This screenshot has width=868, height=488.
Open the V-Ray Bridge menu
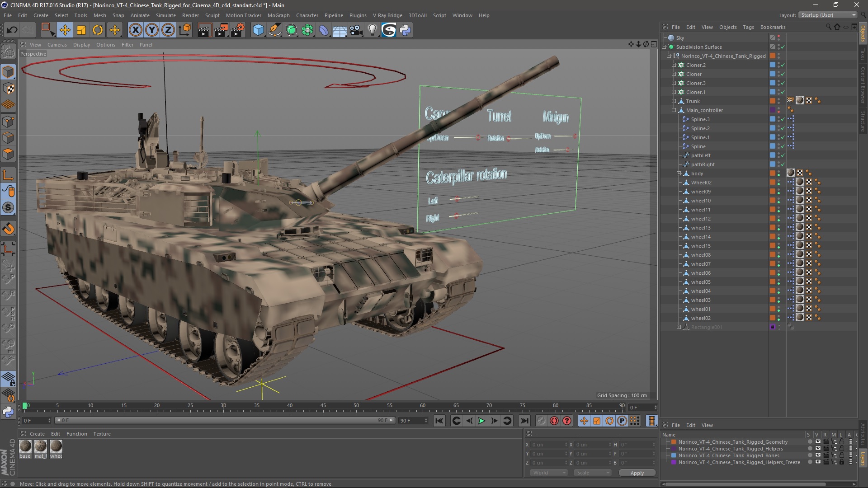click(387, 15)
